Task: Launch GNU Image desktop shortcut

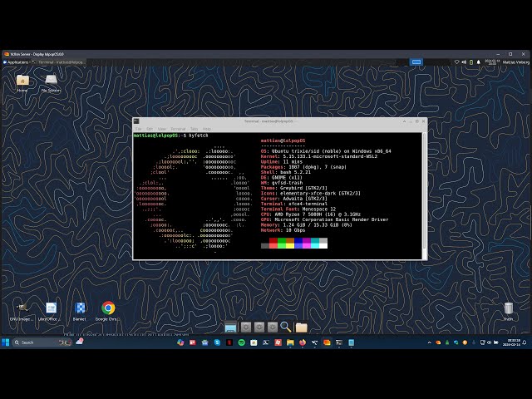Action: pyautogui.click(x=22, y=311)
